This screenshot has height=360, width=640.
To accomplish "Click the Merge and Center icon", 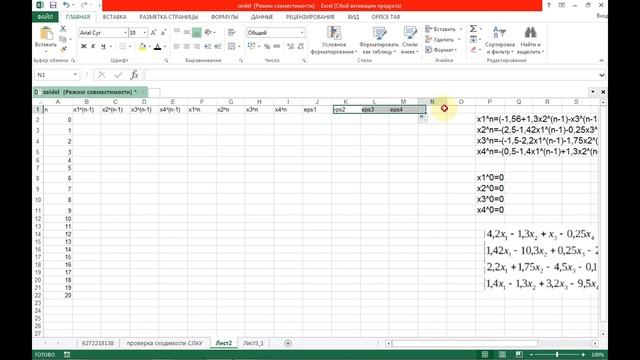I will click(x=232, y=47).
